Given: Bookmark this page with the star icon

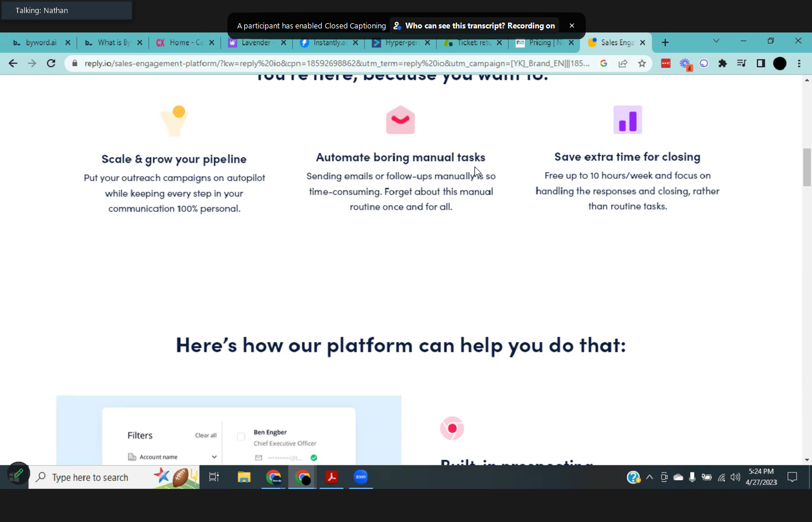Looking at the screenshot, I should (642, 63).
